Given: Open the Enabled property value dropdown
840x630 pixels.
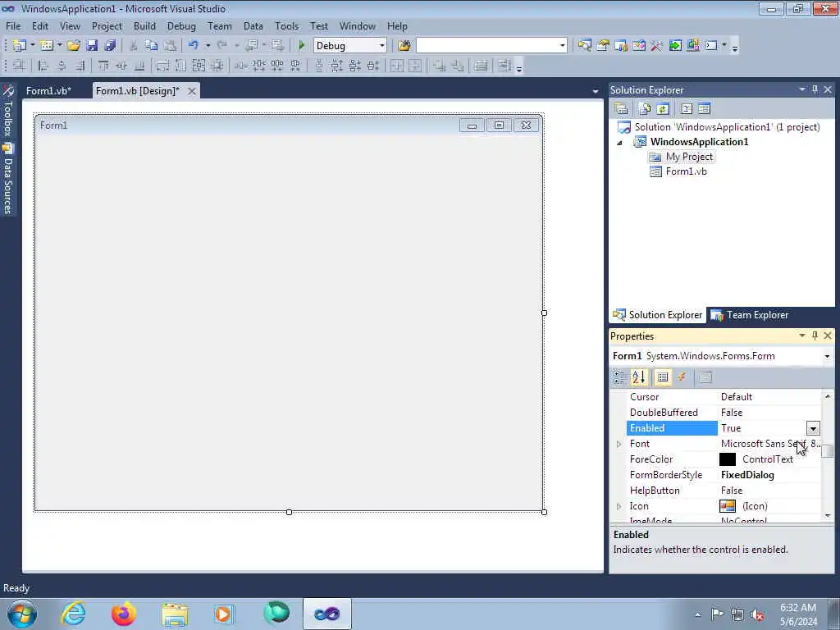Looking at the screenshot, I should point(813,428).
